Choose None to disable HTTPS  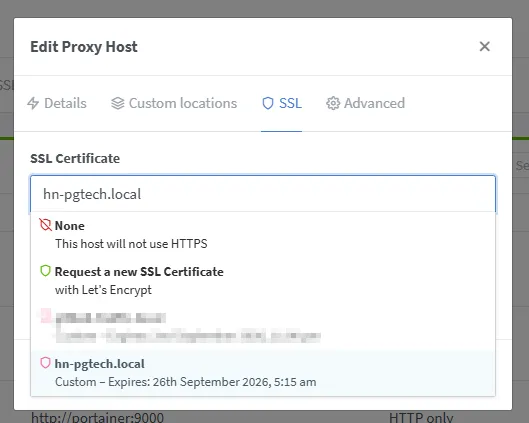[263, 235]
